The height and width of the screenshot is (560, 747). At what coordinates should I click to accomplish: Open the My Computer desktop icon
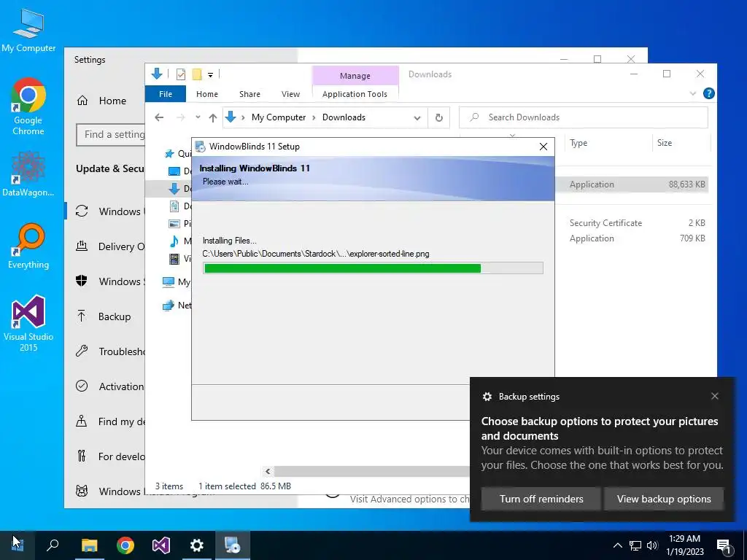[x=28, y=31]
